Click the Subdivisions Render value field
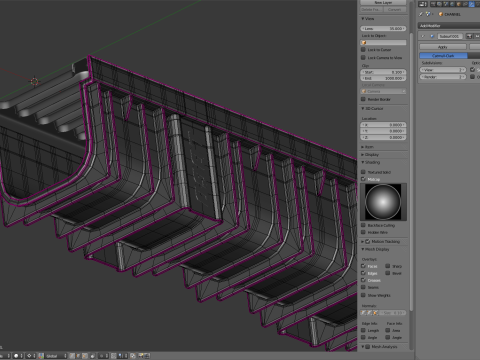480x360 pixels. (443, 77)
